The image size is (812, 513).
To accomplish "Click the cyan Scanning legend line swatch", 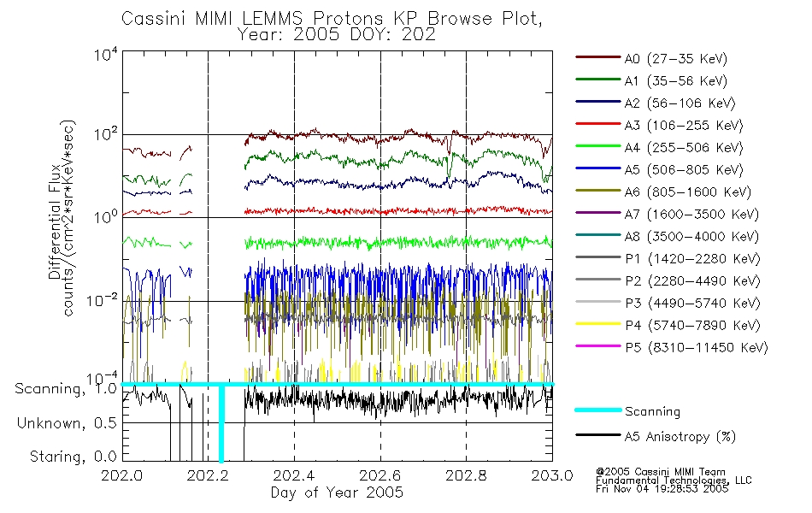I will [597, 410].
